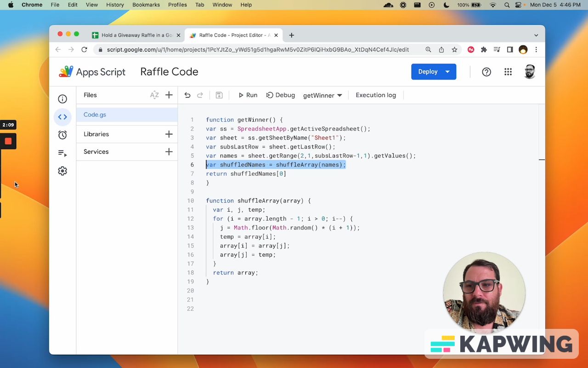The width and height of the screenshot is (588, 368).
Task: Open macOS Spotlight search icon
Action: coord(507,5)
